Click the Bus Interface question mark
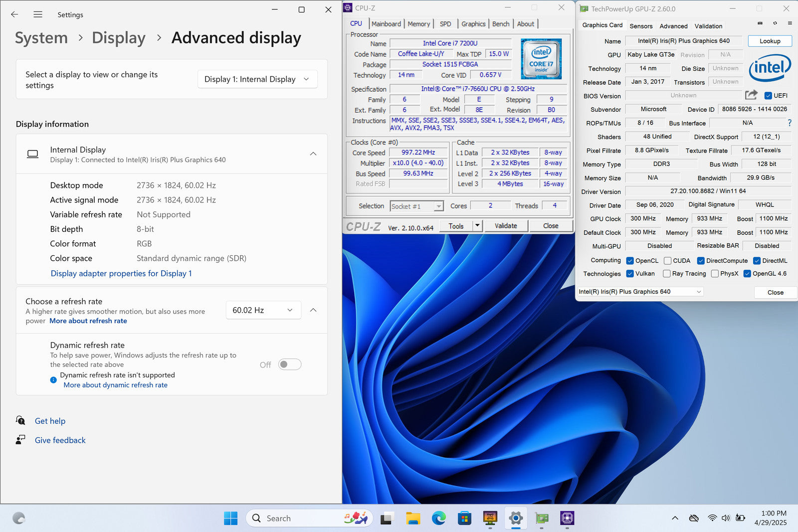 tap(790, 123)
